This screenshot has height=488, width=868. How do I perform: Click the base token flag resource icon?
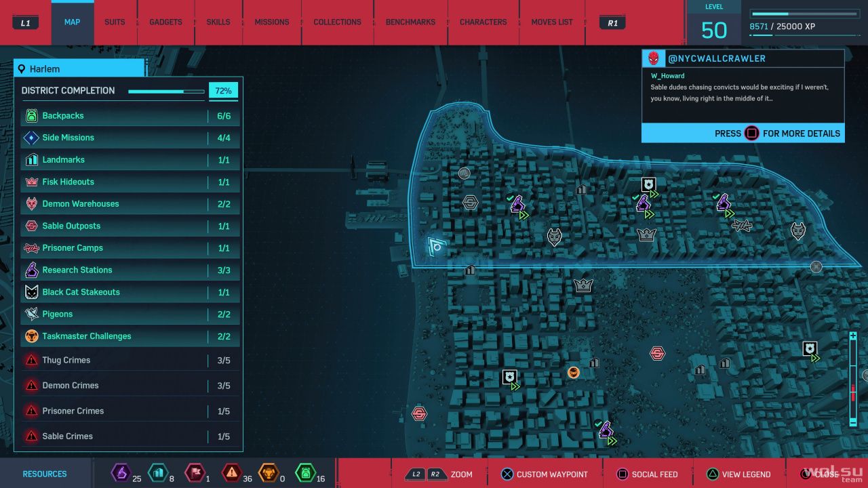pos(195,472)
